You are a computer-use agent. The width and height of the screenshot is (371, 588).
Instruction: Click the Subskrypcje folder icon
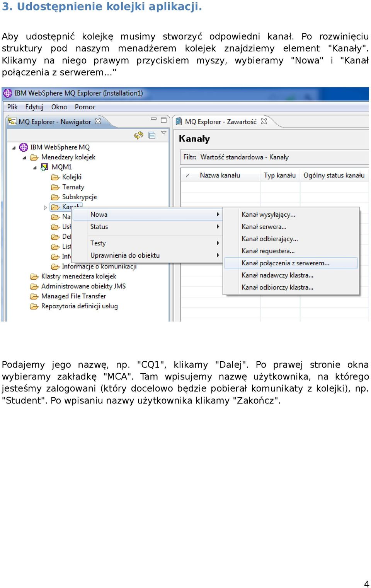55,197
